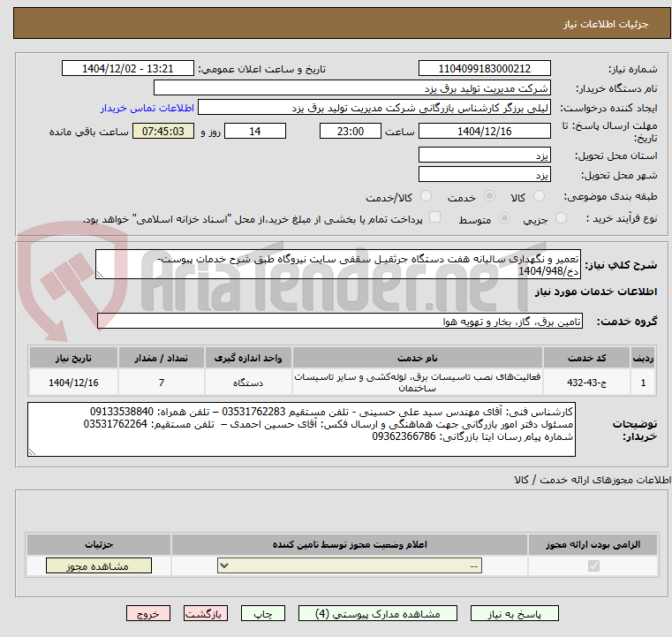Click the بازگشت back button
This screenshot has width=672, height=637.
[x=205, y=613]
